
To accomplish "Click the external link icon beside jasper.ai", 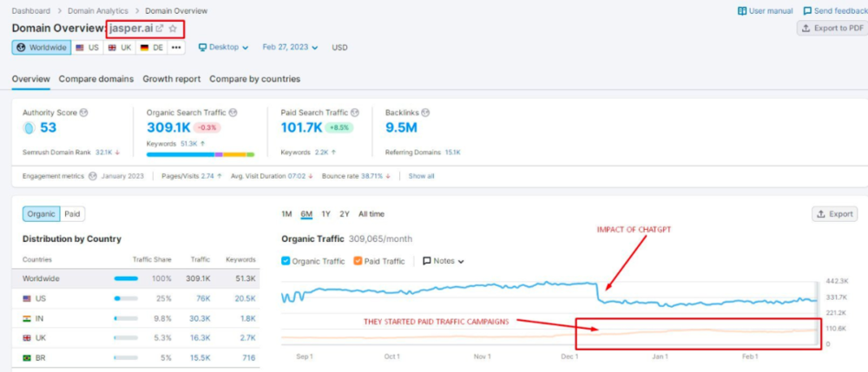I will (x=160, y=29).
